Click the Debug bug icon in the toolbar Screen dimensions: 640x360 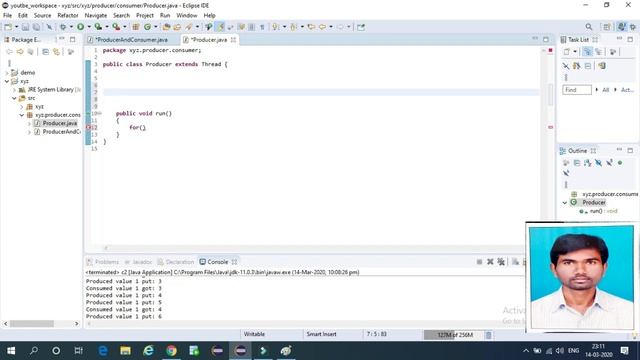click(63, 27)
